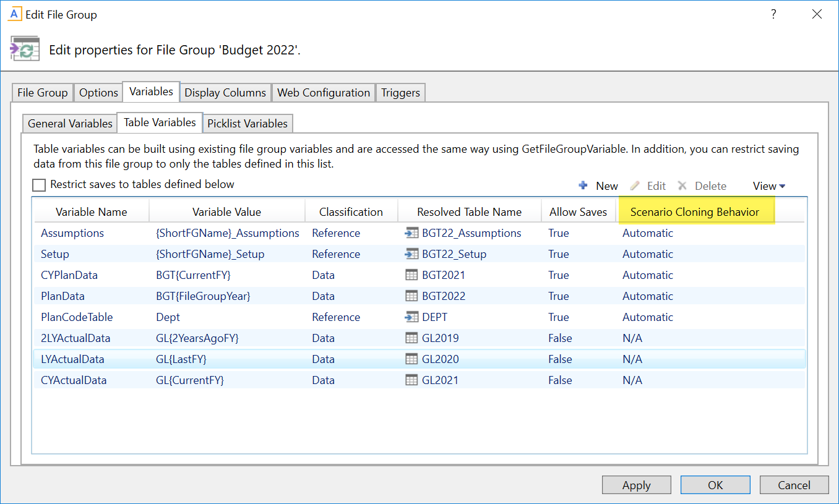Click the question mark help icon
839x504 pixels.
pos(773,15)
